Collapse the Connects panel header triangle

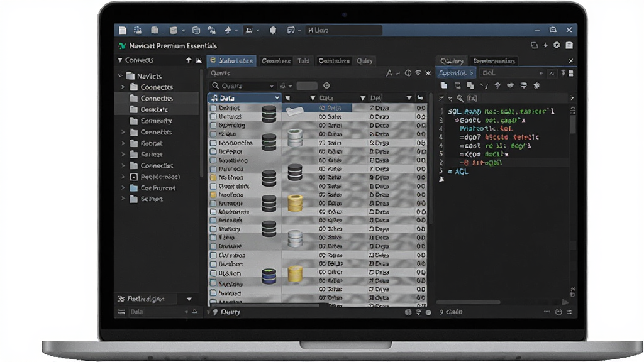[x=120, y=60]
